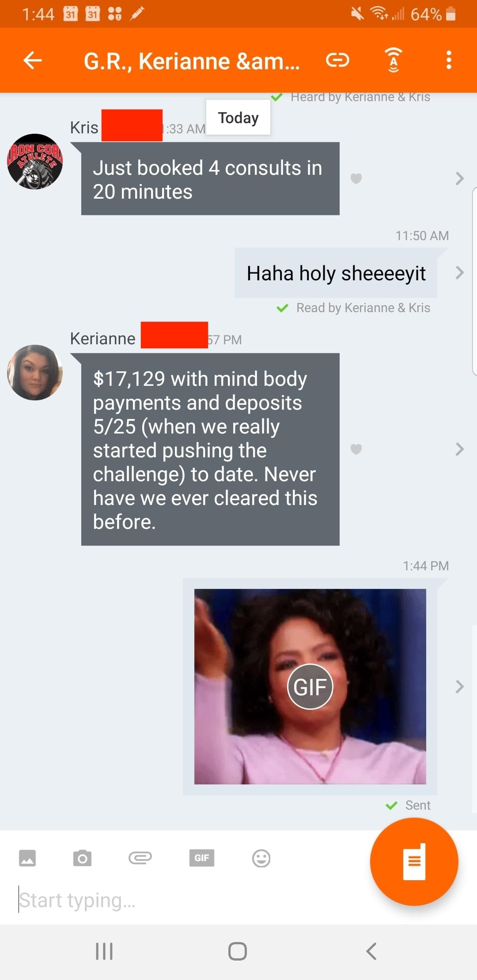
Task: Focus the 'Start typing...' message field
Action: (185, 901)
